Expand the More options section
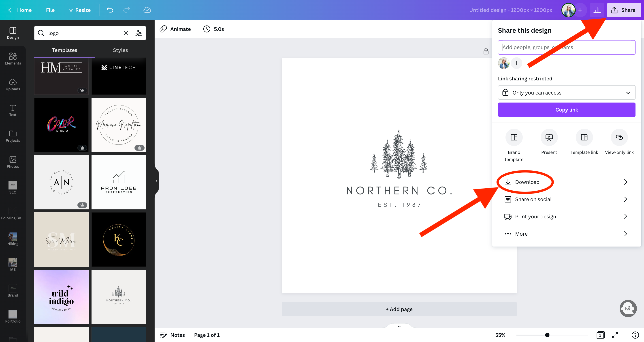This screenshot has width=644, height=342. [x=567, y=234]
